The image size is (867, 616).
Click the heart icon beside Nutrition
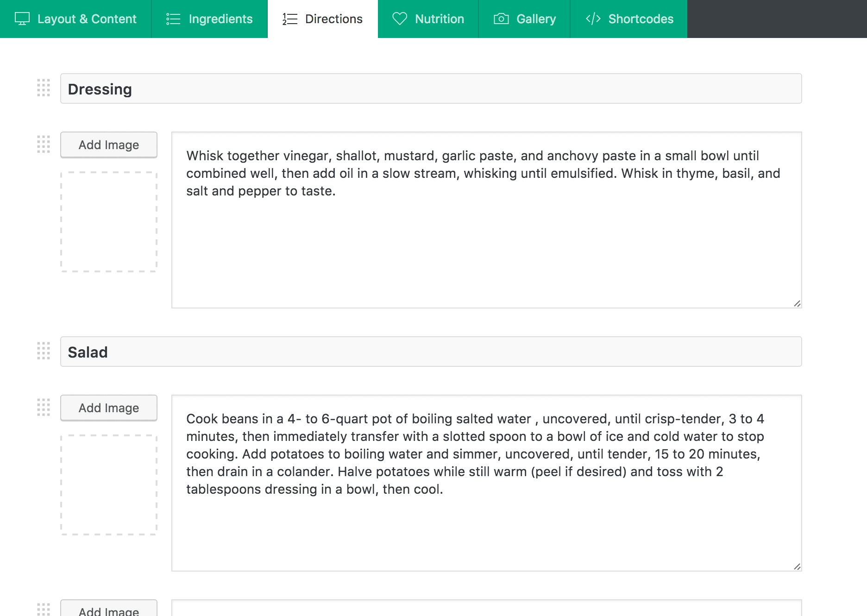[x=399, y=19]
